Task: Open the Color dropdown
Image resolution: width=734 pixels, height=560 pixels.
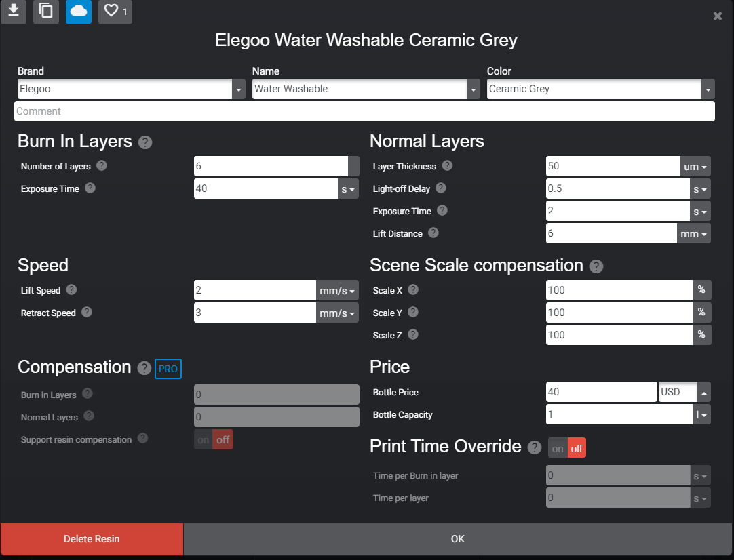Action: tap(708, 89)
